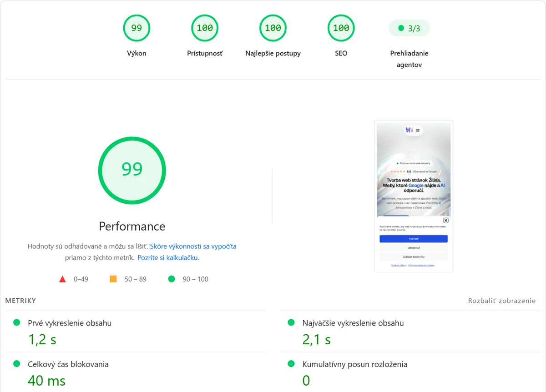Click the 0–49 legend range text

(81, 279)
